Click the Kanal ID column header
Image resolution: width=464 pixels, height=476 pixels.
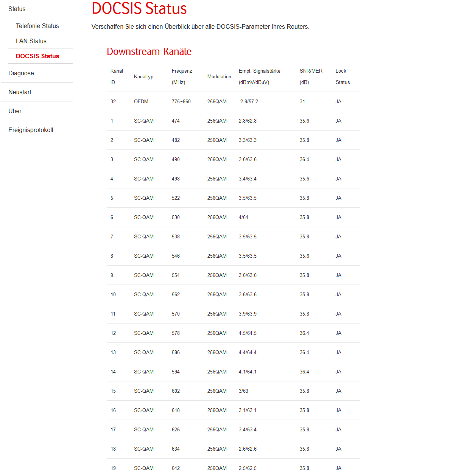pos(117,76)
